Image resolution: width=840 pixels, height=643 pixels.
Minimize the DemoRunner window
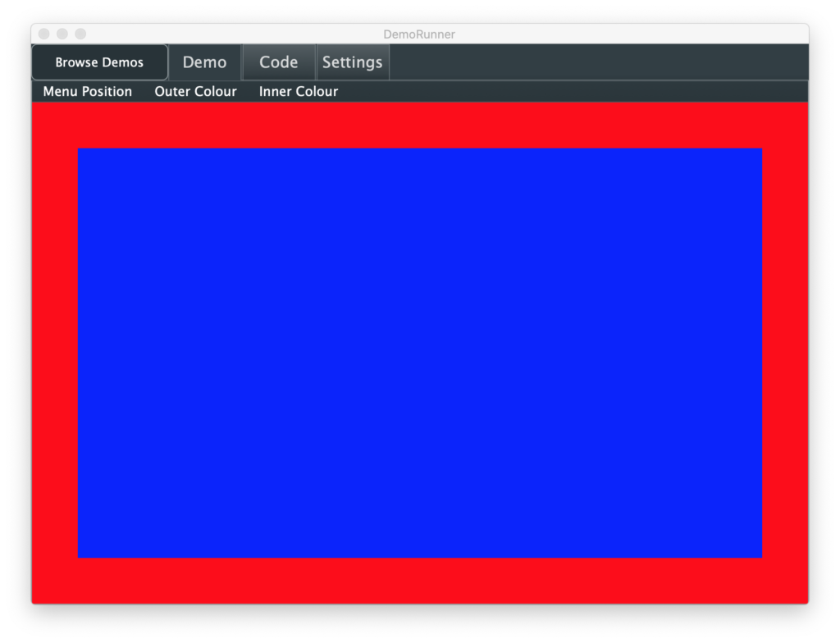(x=62, y=34)
